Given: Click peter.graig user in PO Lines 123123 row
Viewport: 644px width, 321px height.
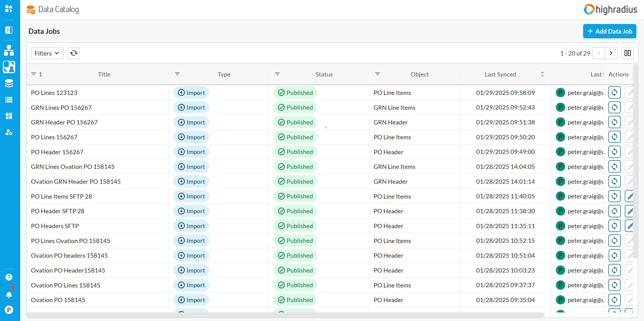Looking at the screenshot, I should click(580, 93).
